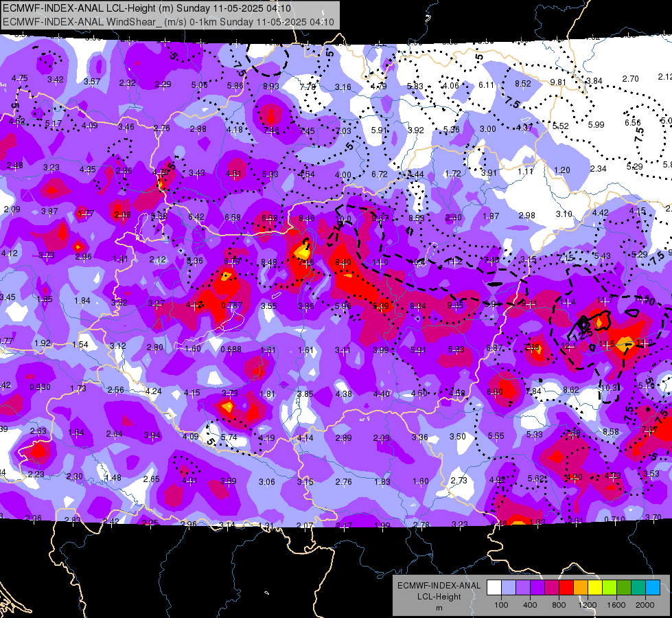Click the wind shear value 2.03

click(x=381, y=438)
